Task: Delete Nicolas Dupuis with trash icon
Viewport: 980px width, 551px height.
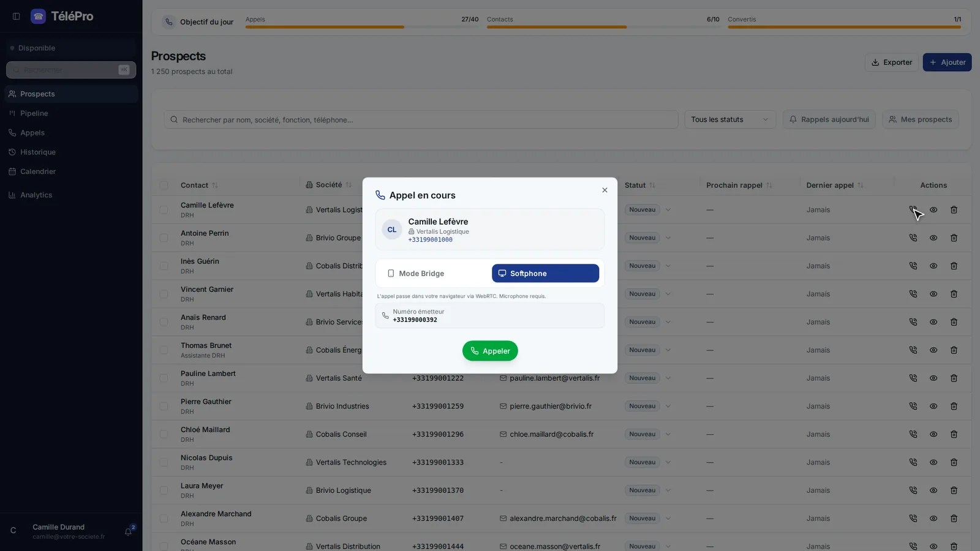Action: [x=954, y=462]
